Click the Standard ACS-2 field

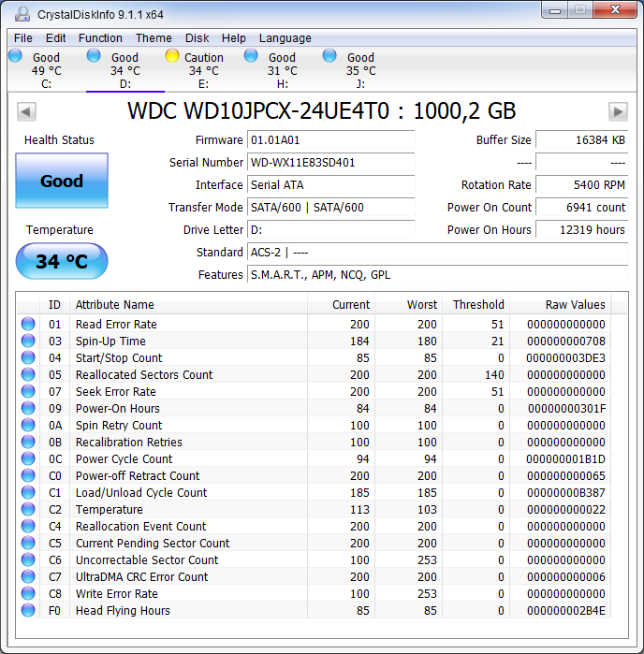438,253
